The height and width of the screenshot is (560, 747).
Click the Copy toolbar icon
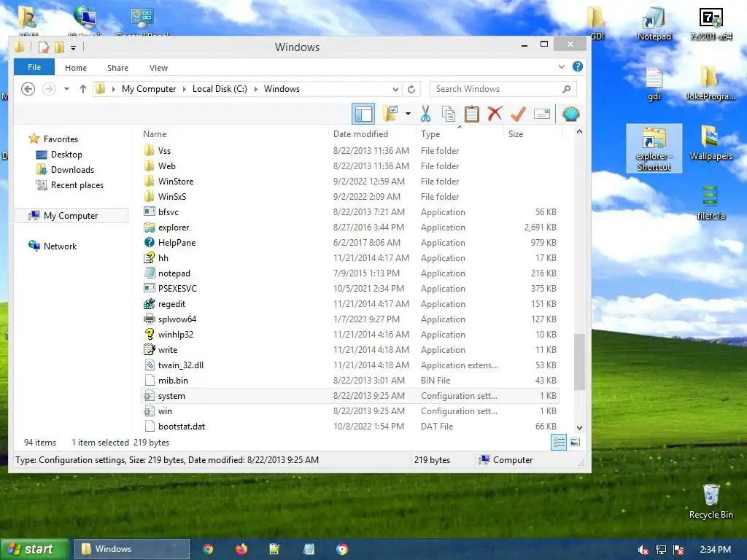[x=449, y=114]
